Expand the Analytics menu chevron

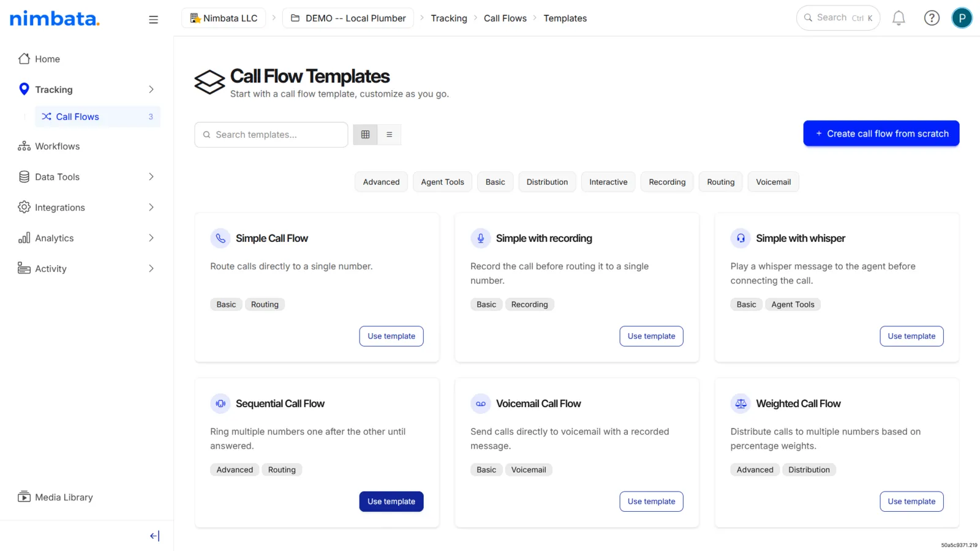(x=151, y=238)
